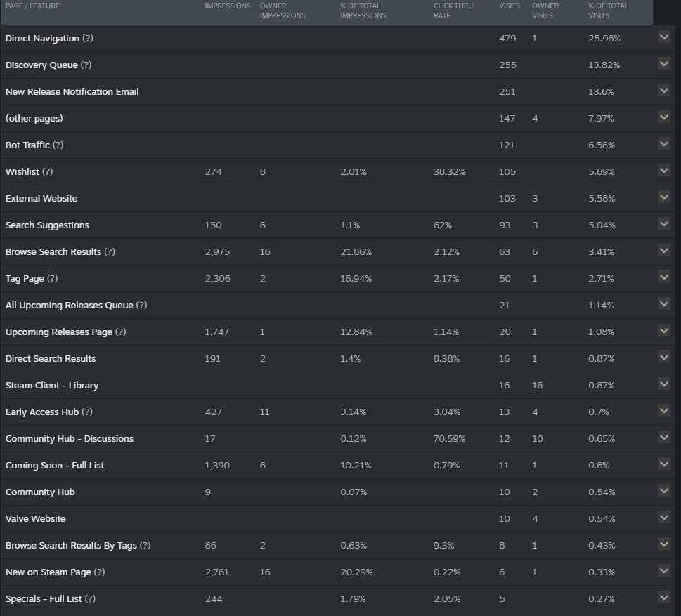Select Upcoming Releases Page impressions 1,747
This screenshot has height=616, width=681.
[x=216, y=332]
